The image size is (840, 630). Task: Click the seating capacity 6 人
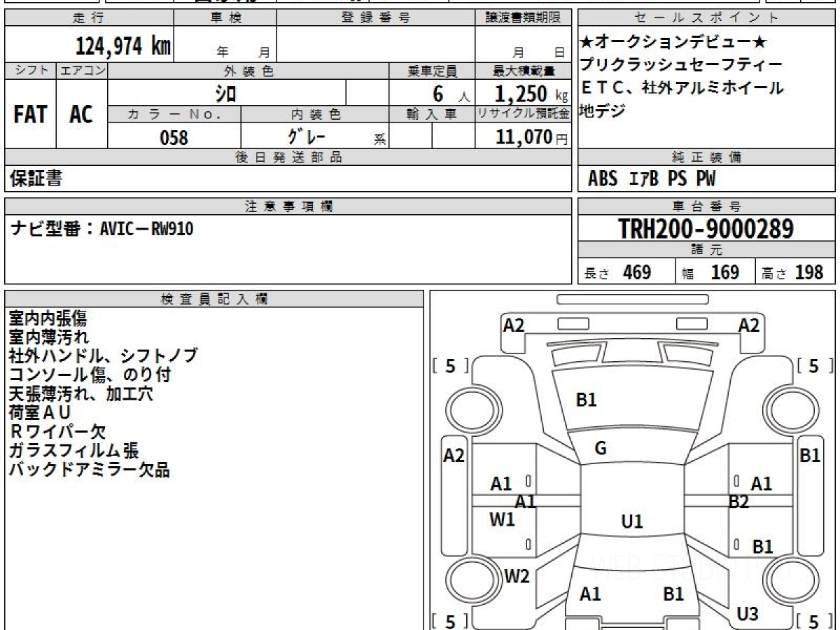(x=451, y=94)
